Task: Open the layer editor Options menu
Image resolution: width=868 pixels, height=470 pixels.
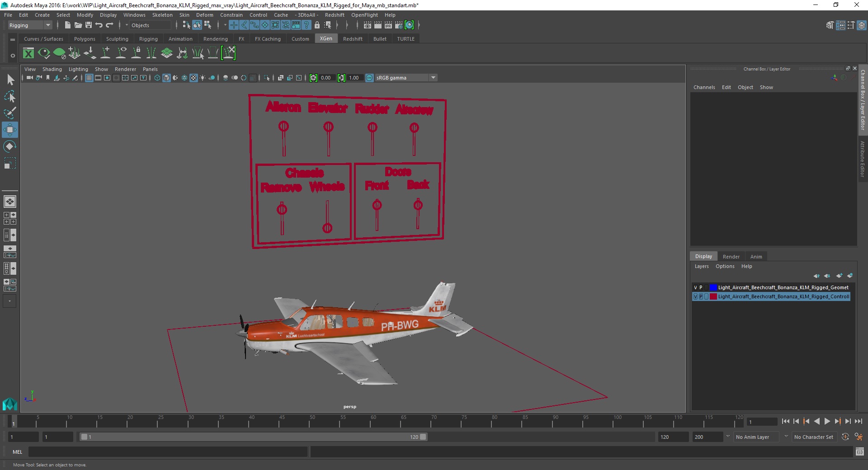Action: click(725, 266)
